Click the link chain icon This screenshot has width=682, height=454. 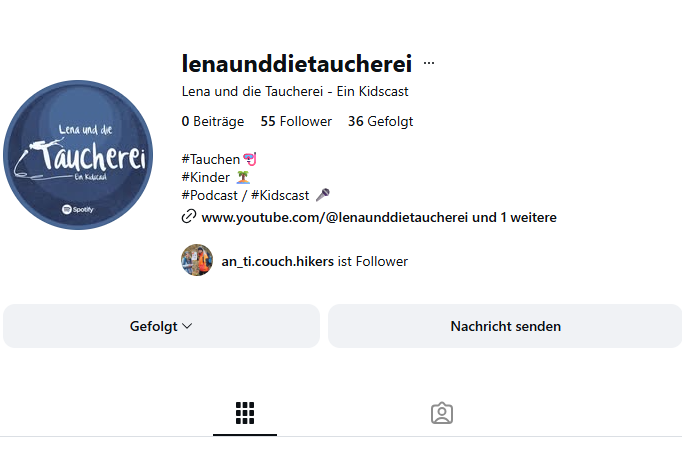[189, 216]
